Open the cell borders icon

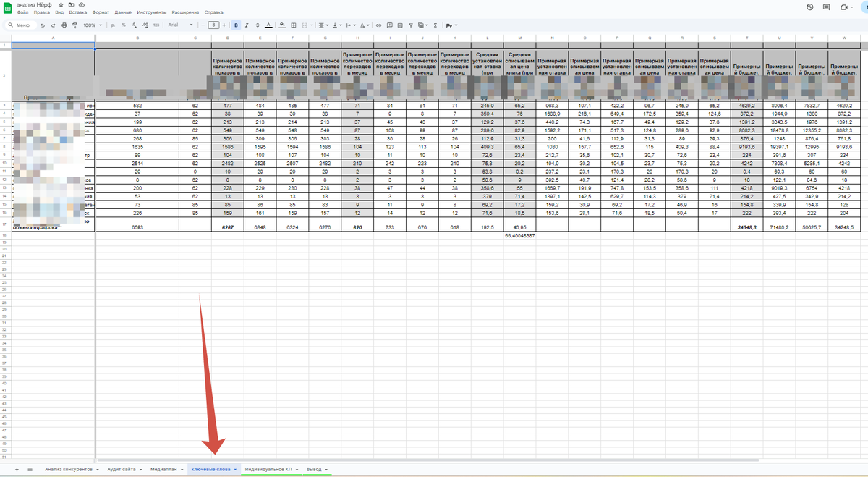(x=293, y=25)
